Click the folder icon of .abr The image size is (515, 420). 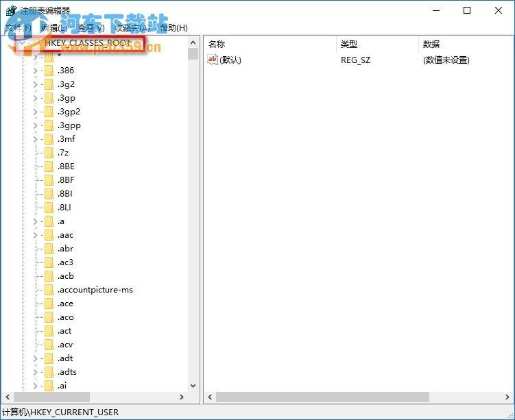49,249
